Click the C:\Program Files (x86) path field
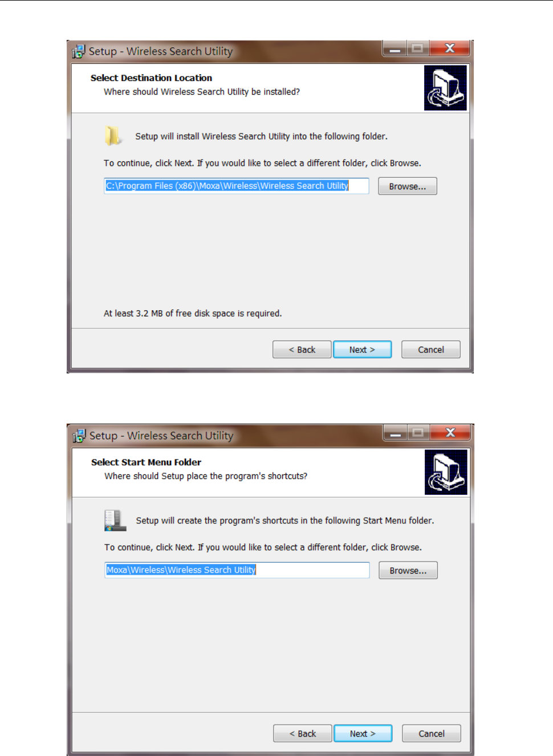The height and width of the screenshot is (756, 553). [x=237, y=186]
